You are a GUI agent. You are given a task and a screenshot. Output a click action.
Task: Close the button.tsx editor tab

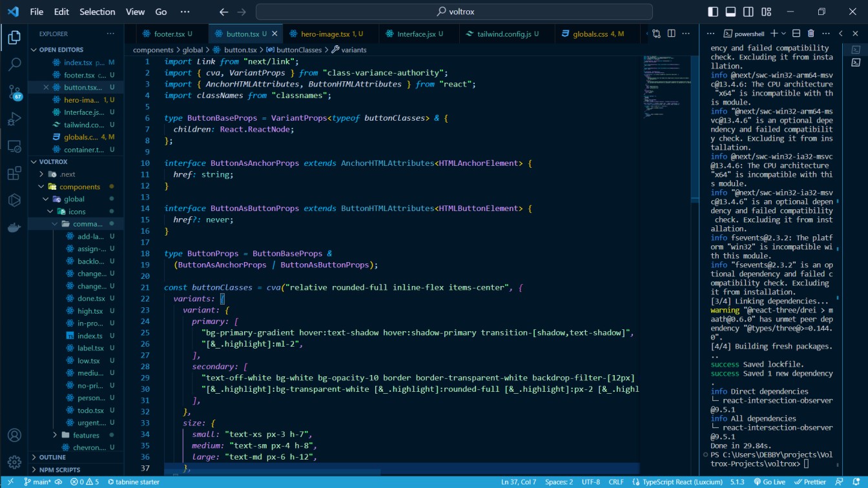274,34
